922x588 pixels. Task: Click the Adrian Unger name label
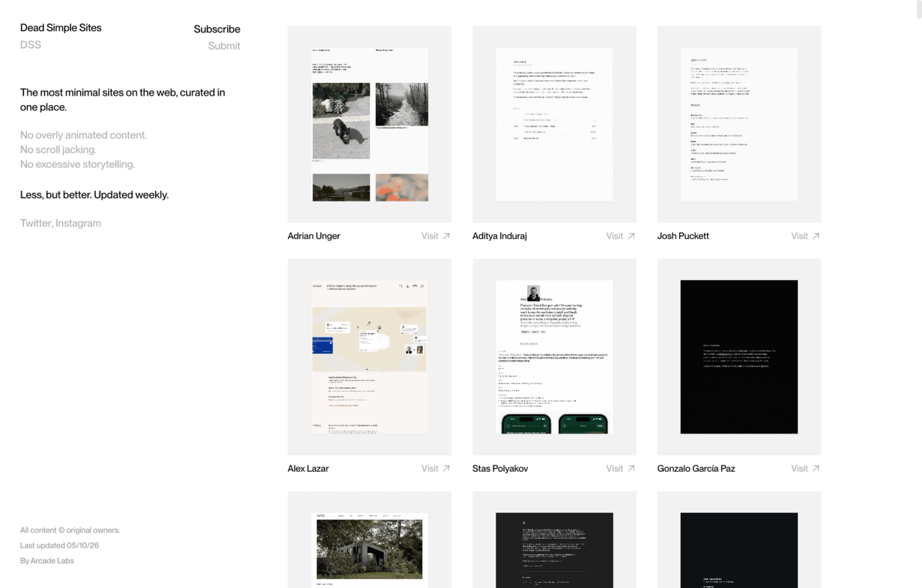(x=314, y=236)
